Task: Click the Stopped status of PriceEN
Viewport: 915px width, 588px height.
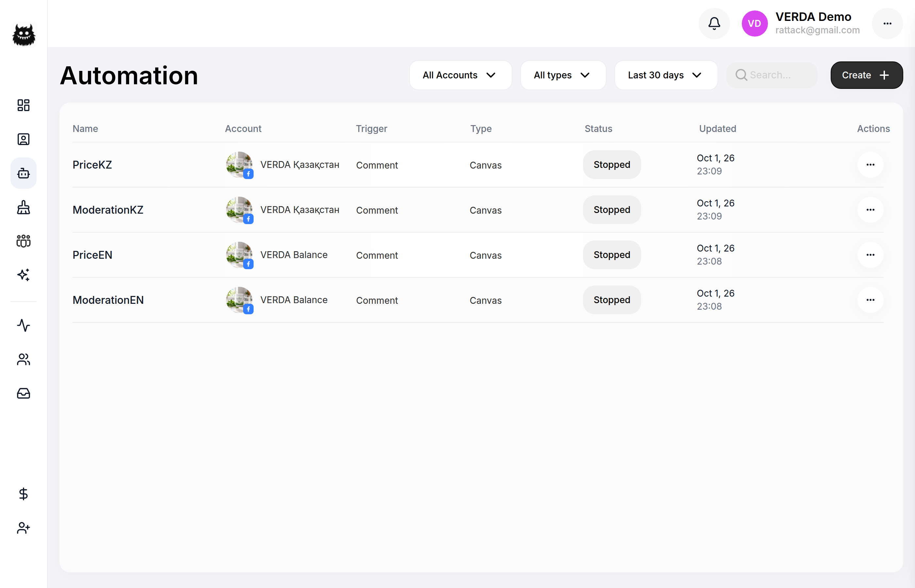Action: [x=612, y=255]
